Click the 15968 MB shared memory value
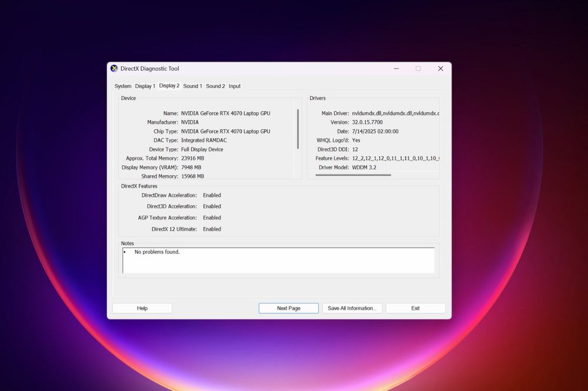Image resolution: width=588 pixels, height=391 pixels. click(x=192, y=176)
